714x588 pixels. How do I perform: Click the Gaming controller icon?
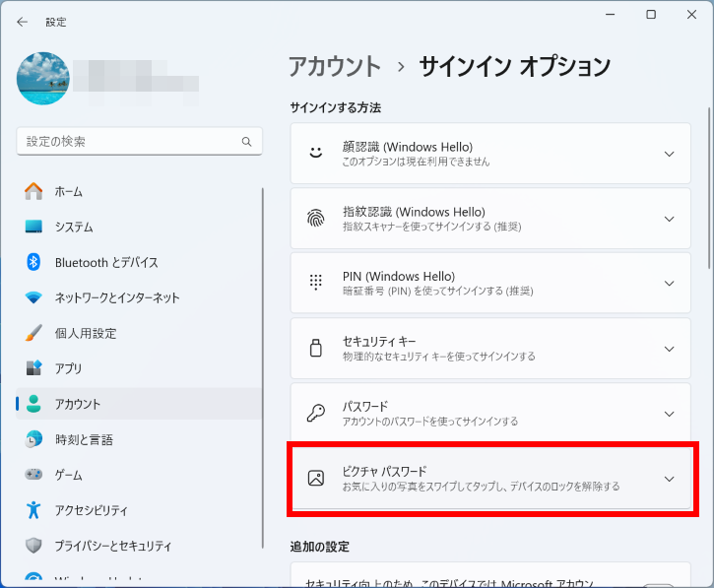(33, 475)
